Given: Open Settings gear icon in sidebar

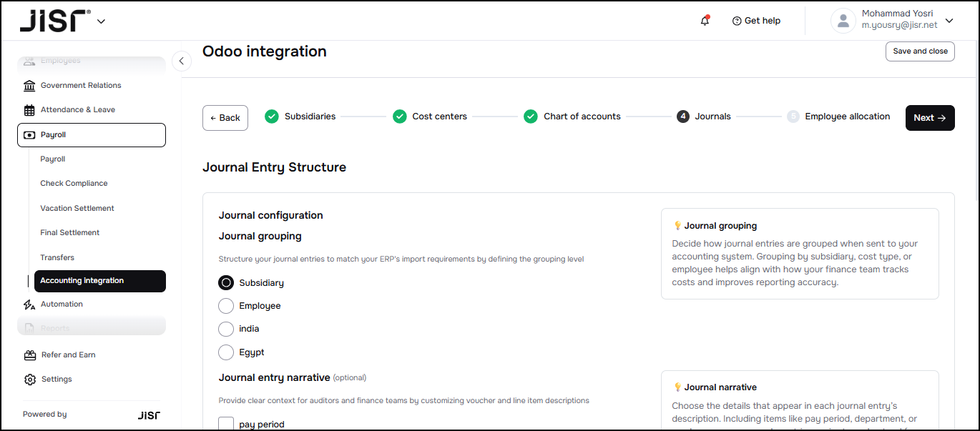Looking at the screenshot, I should tap(29, 380).
